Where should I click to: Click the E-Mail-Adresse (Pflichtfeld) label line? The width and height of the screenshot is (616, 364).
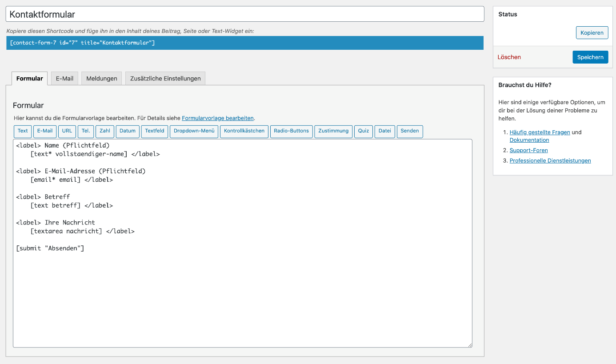(x=80, y=171)
